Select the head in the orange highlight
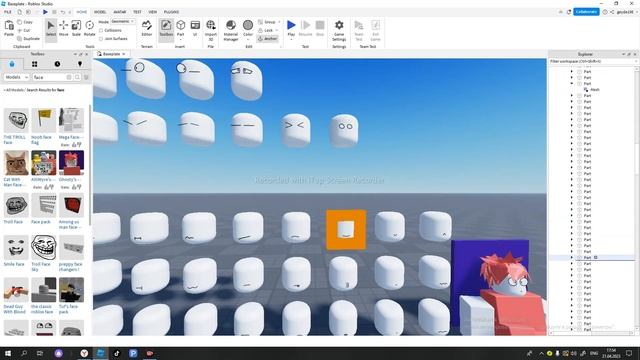The width and height of the screenshot is (640, 360). click(346, 230)
